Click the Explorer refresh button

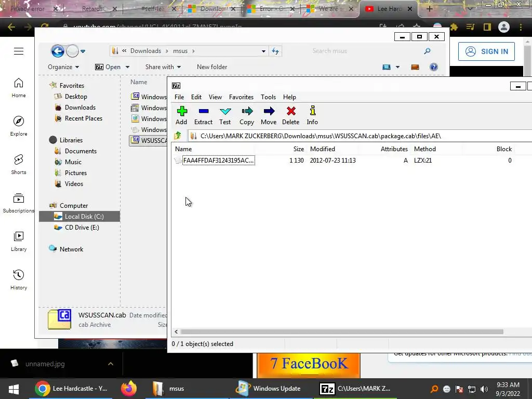[x=275, y=51]
